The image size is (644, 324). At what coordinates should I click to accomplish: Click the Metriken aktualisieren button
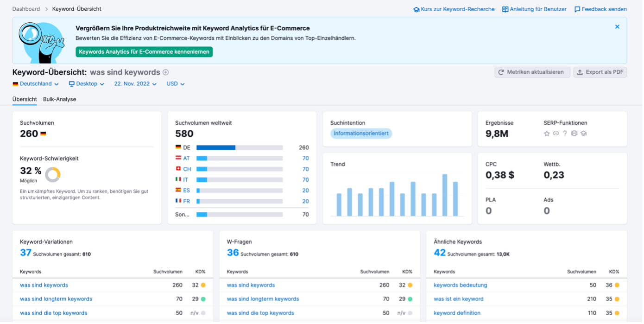pos(532,72)
